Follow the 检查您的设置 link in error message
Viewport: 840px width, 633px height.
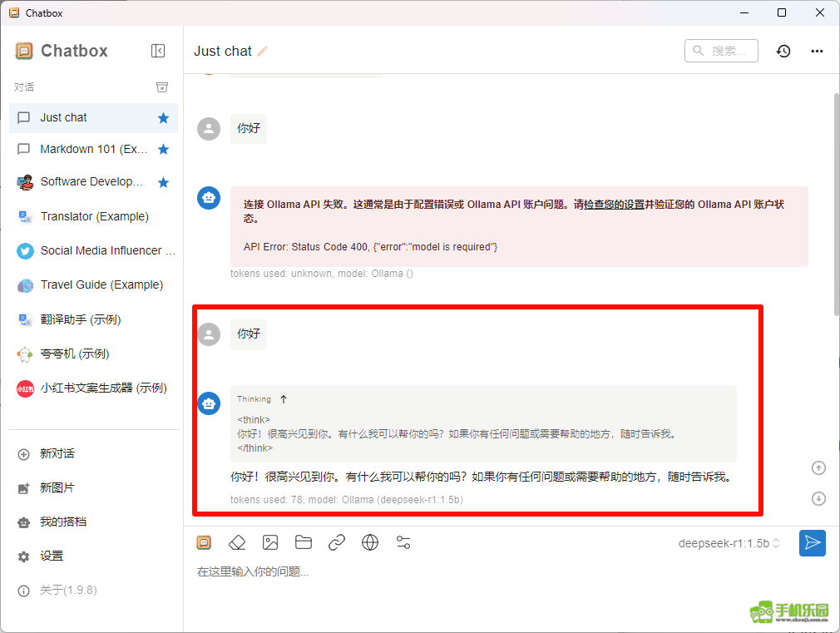pyautogui.click(x=614, y=205)
